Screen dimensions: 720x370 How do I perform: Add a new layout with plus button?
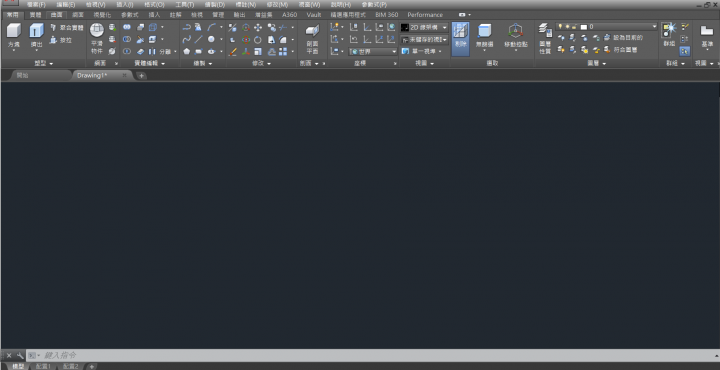(x=92, y=366)
